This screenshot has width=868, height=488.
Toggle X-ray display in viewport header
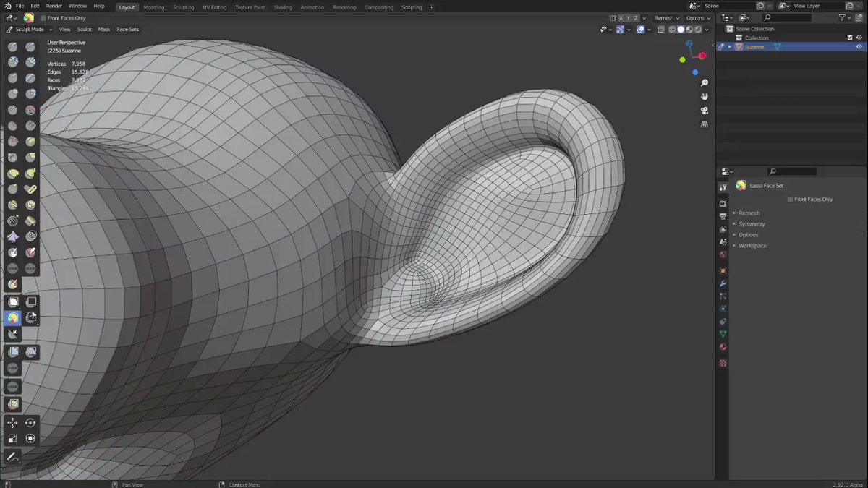coord(660,30)
